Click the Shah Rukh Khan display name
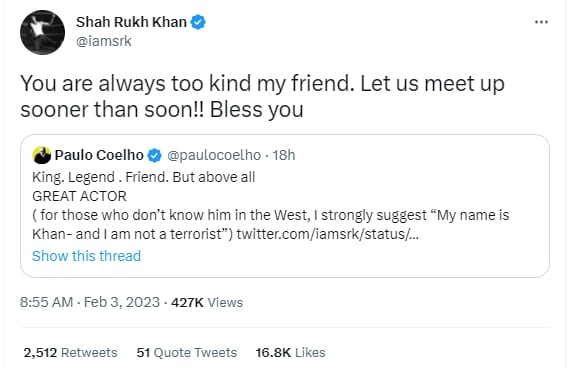Image resolution: width=571 pixels, height=368 pixels. (131, 22)
